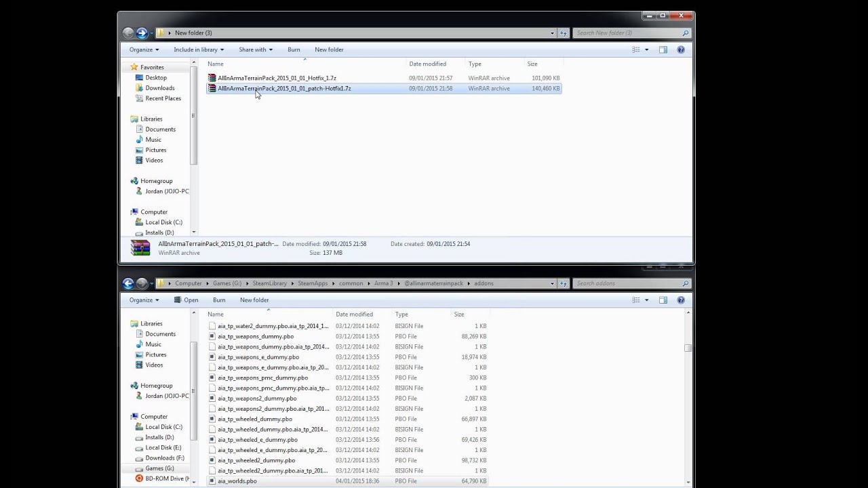The height and width of the screenshot is (488, 868).
Task: Open Share with dropdown
Action: (256, 49)
